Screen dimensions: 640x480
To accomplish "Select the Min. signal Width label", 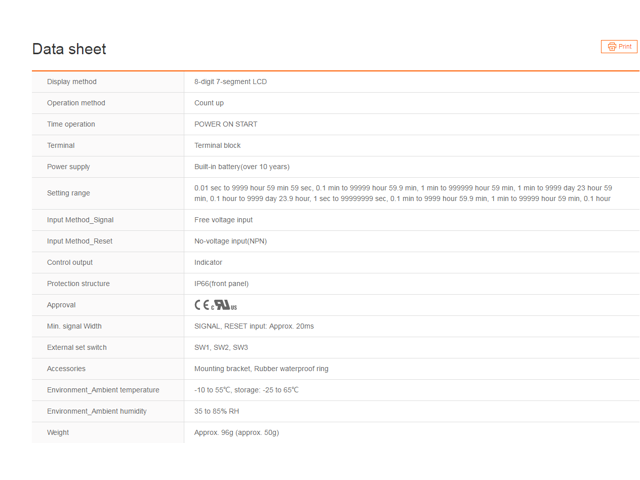I will coord(74,326).
